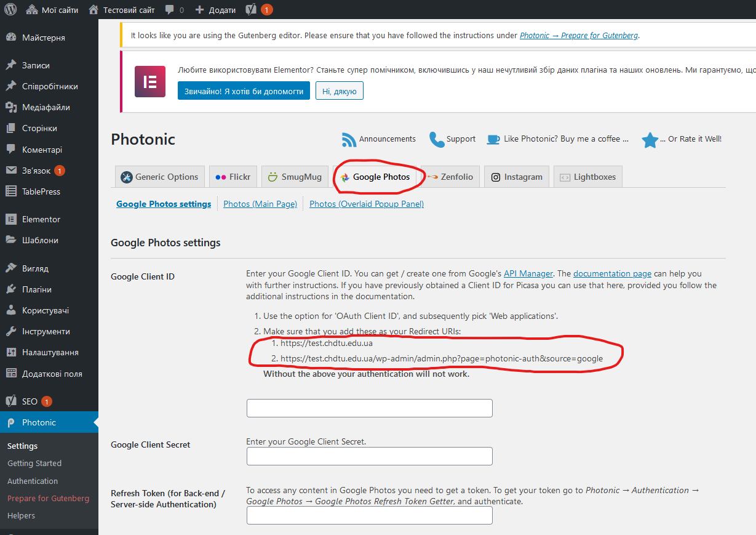Switch to the Instagram tab

pos(517,177)
